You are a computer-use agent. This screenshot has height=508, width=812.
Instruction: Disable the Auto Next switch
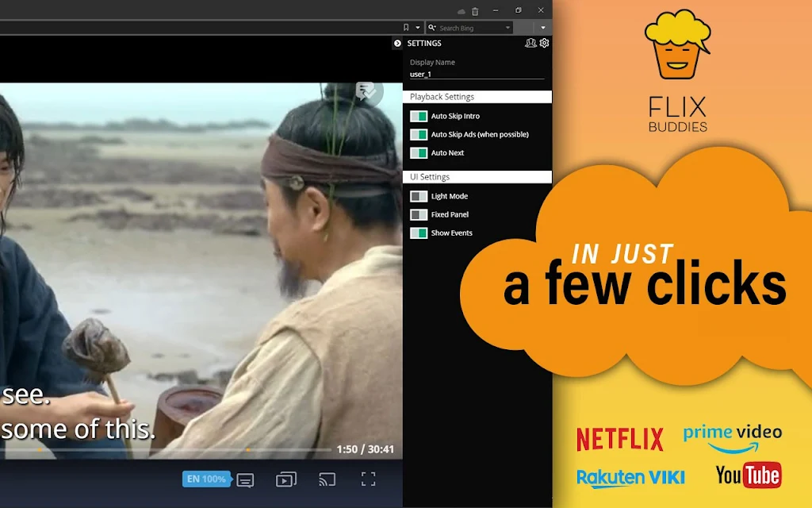[419, 153]
